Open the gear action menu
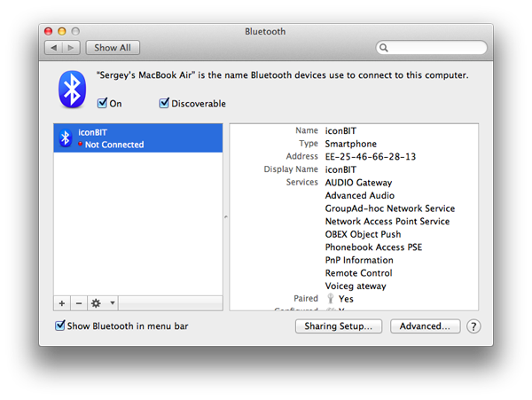 103,303
